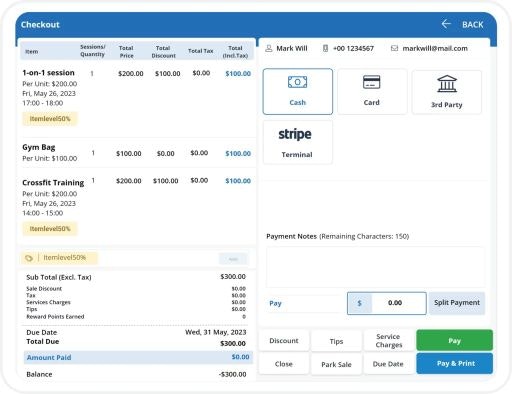Click the back arrow icon
The height and width of the screenshot is (394, 512).
point(446,24)
